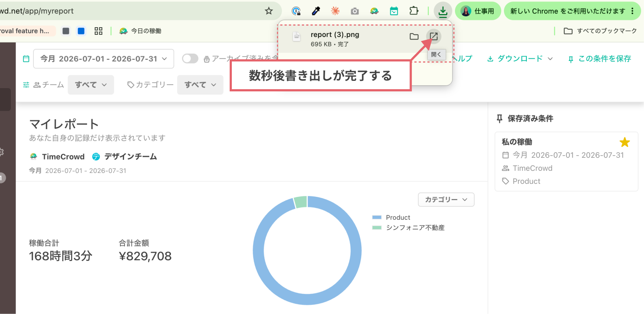
Task: Open the ダウンロード dropdown menu
Action: pos(520,59)
